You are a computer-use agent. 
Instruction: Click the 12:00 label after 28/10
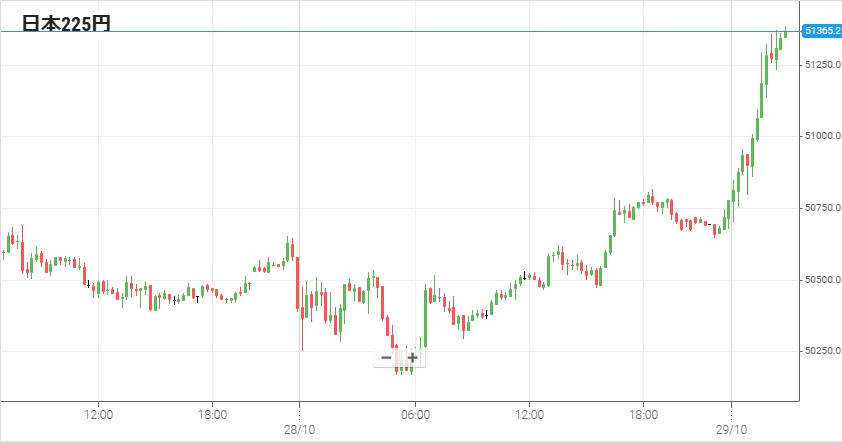pyautogui.click(x=529, y=413)
